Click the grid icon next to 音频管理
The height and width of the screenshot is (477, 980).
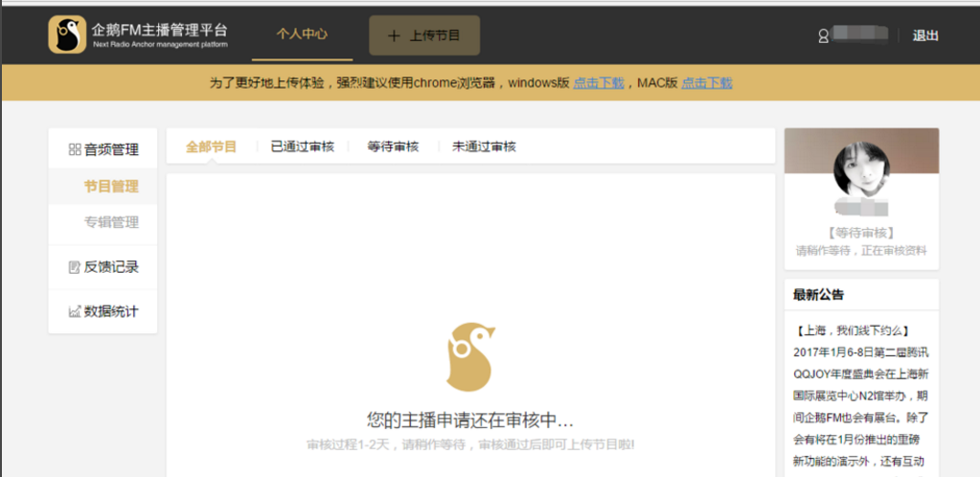pyautogui.click(x=75, y=149)
